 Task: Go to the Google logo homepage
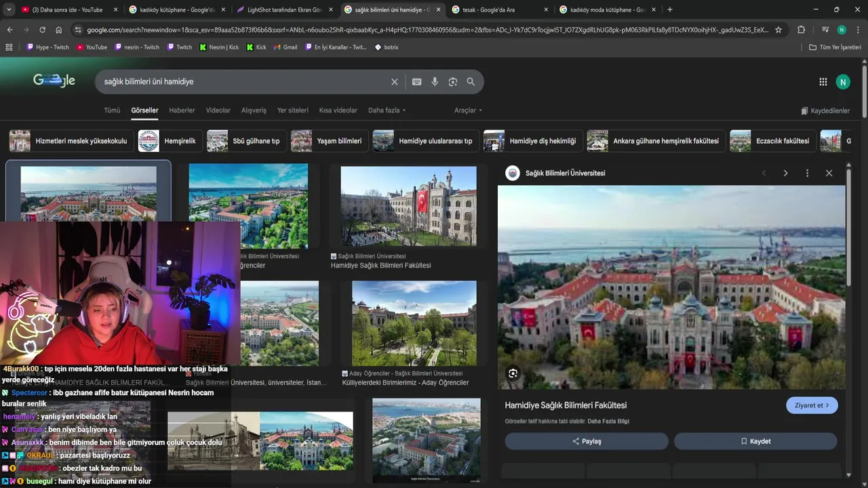54,81
